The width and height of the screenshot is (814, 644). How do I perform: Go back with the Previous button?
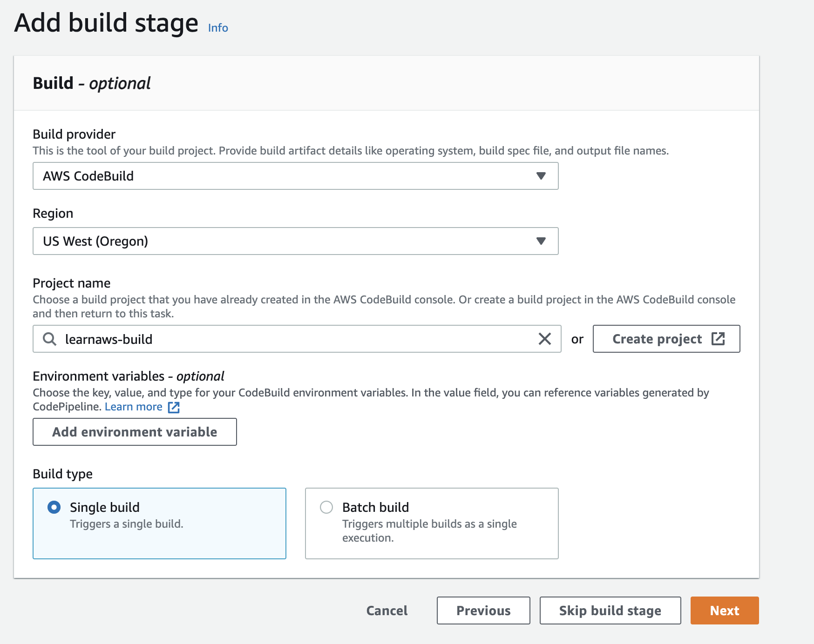(483, 610)
